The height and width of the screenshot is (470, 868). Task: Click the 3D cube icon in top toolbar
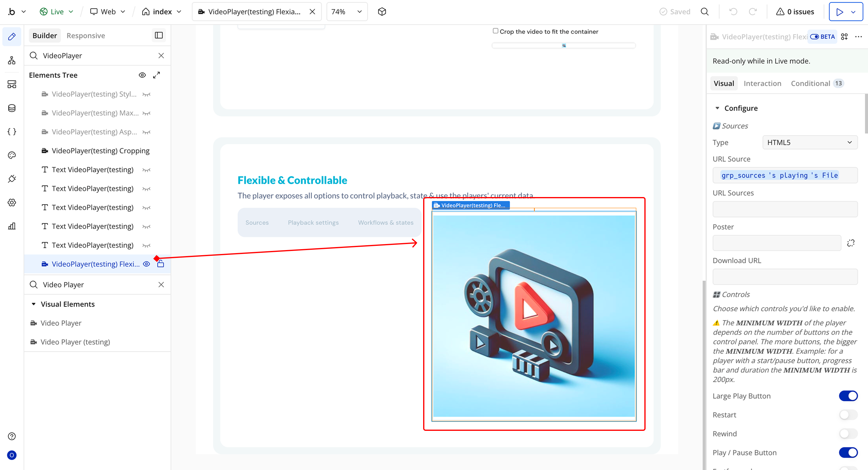(x=382, y=12)
